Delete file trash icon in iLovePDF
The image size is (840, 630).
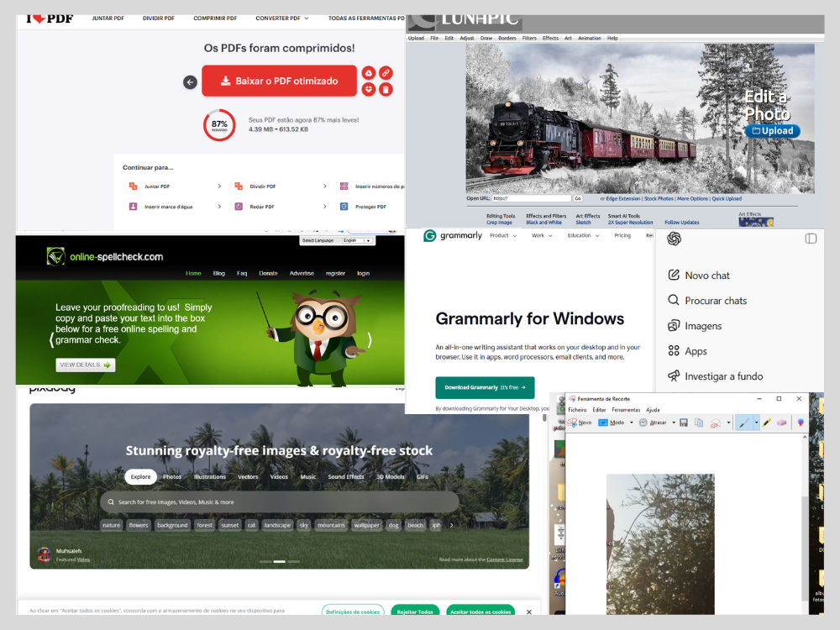386,90
